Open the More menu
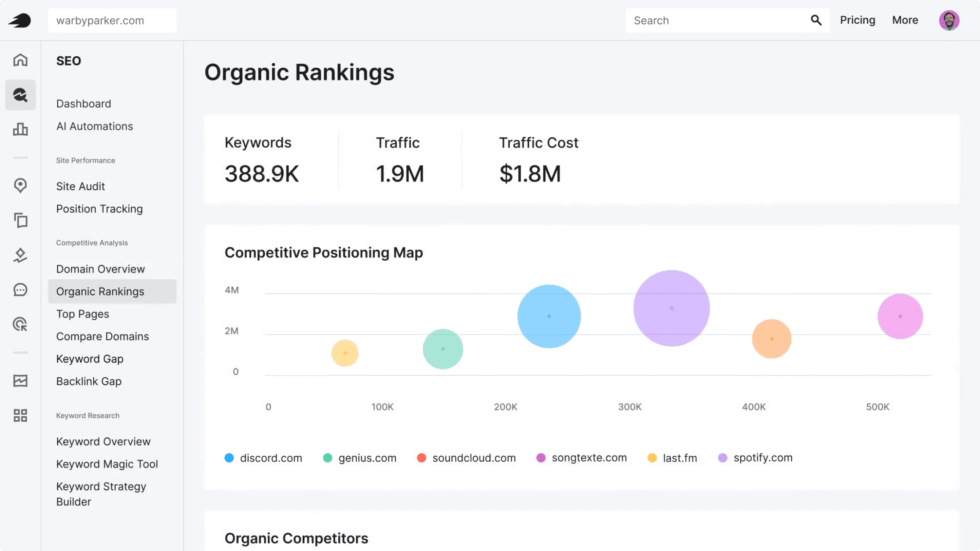Screen dimensions: 980x551 (x=905, y=20)
